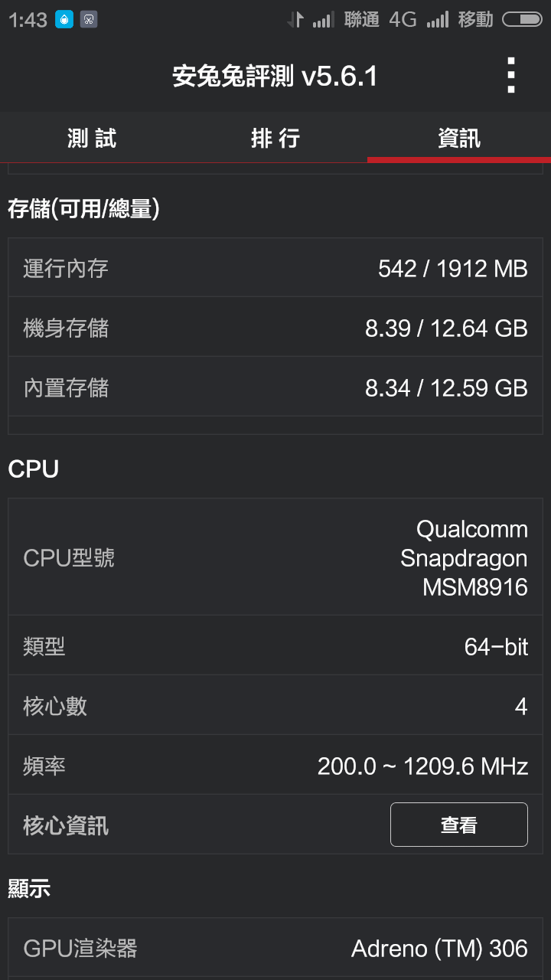Viewport: 551px width, 980px height.
Task: Tap the 頻率 MHz row
Action: (x=275, y=766)
